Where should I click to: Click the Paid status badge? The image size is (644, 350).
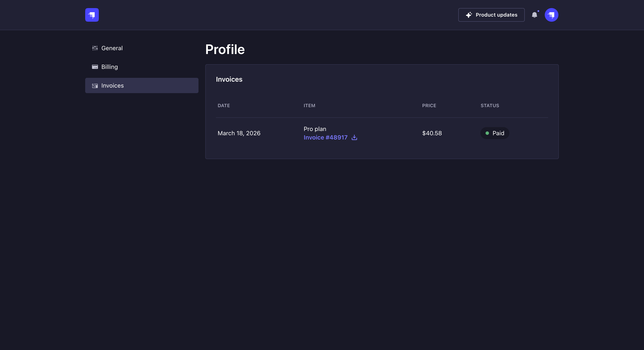pyautogui.click(x=495, y=133)
